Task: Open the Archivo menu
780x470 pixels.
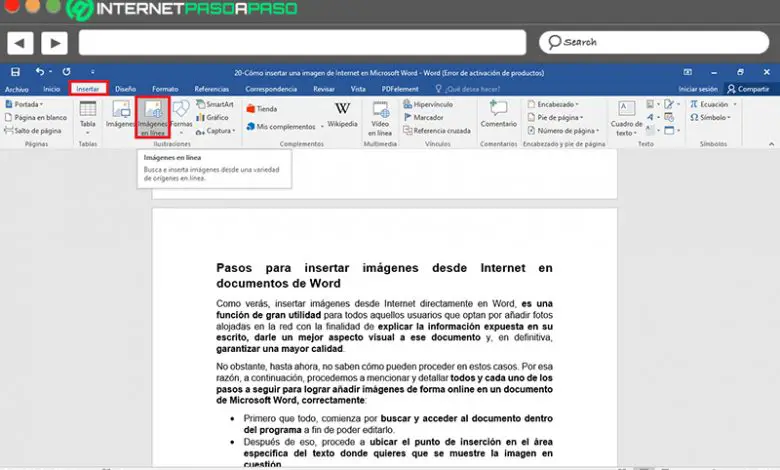Action: coord(16,89)
